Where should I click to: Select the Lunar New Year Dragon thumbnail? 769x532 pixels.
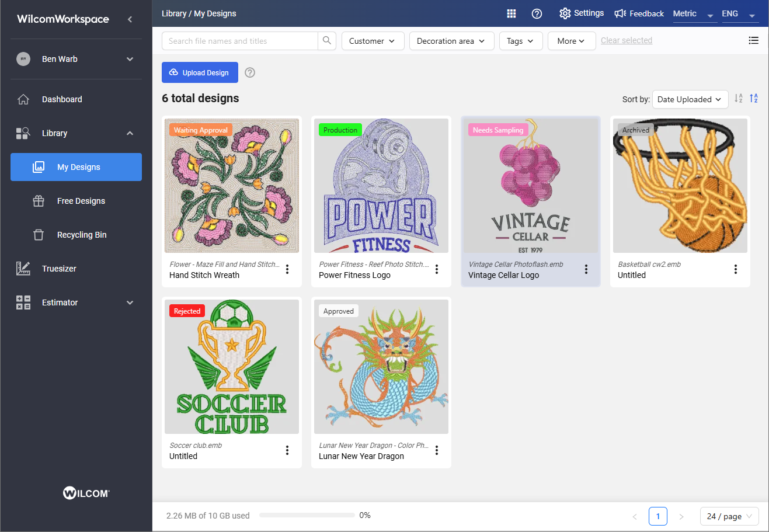coord(381,367)
